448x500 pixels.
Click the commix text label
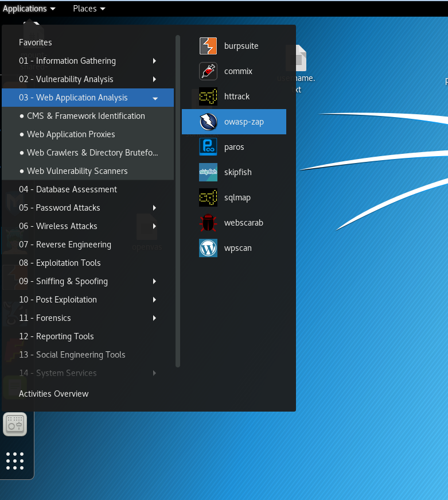click(238, 71)
